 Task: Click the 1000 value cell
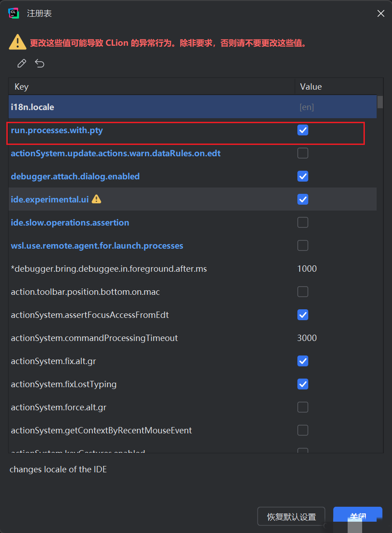[307, 269]
